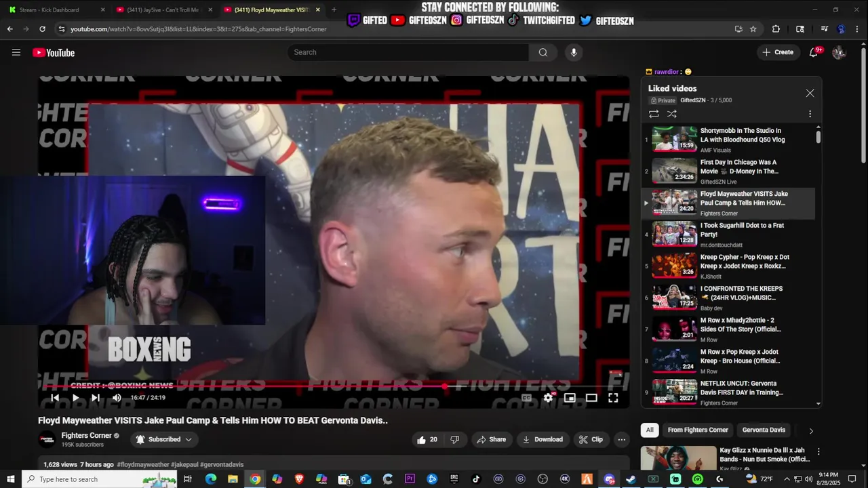
Task: Open M Row 2 Sides Of The Story
Action: [729, 329]
